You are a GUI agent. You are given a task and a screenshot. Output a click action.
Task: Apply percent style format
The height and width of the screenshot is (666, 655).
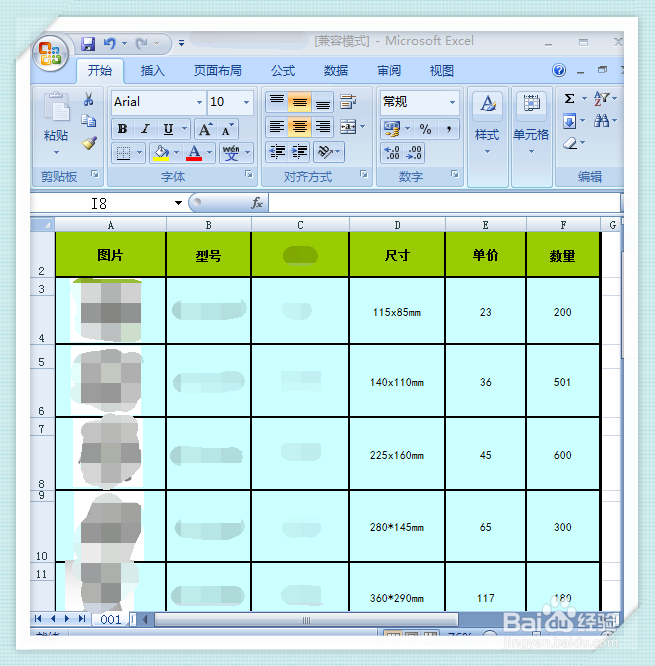(425, 129)
